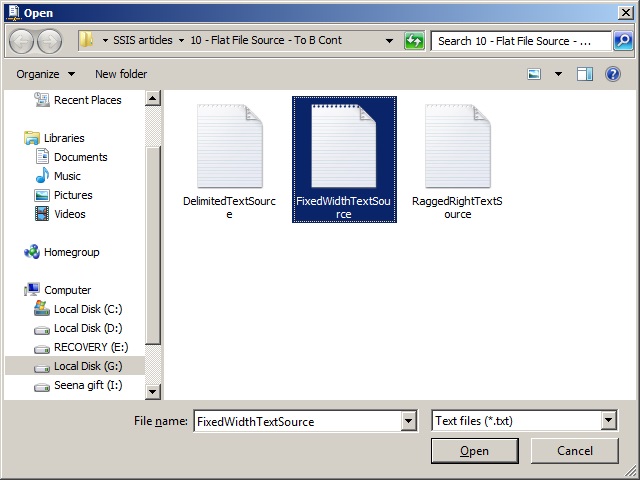Screen dimensions: 640x480
Task: Select the FixedWidthTextSource file icon
Action: click(x=344, y=146)
